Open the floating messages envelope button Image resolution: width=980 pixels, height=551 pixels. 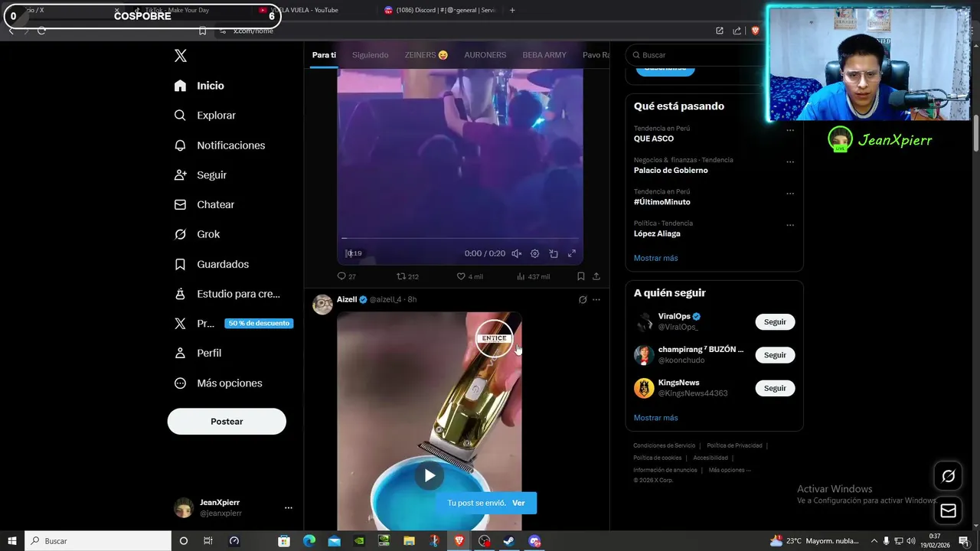click(x=948, y=510)
